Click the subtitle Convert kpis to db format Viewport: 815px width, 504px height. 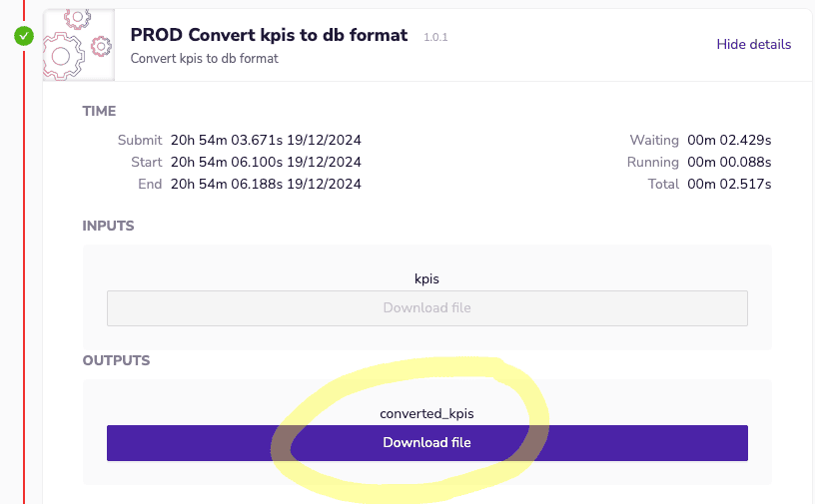[x=204, y=58]
